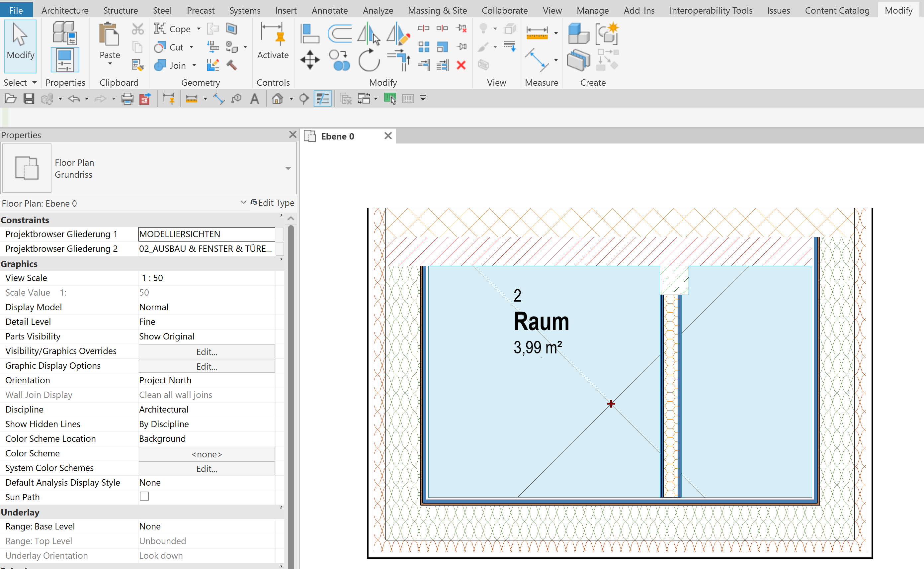Enable the Sun Path checkbox
This screenshot has width=924, height=569.
click(x=144, y=496)
